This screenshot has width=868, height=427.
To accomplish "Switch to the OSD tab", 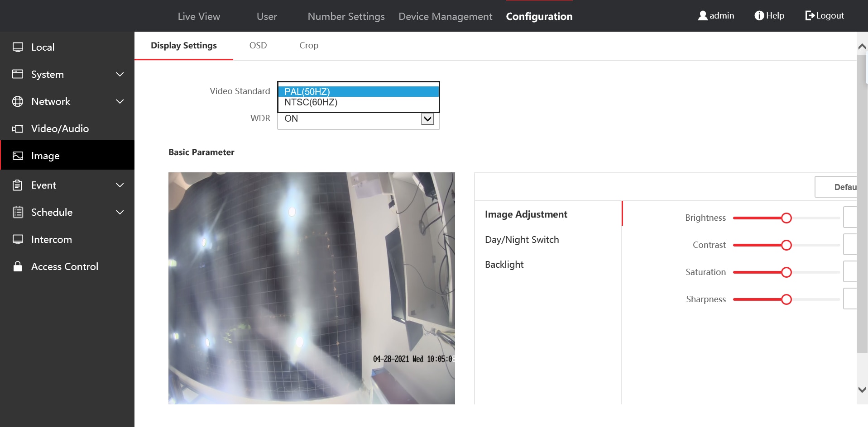I will click(258, 45).
